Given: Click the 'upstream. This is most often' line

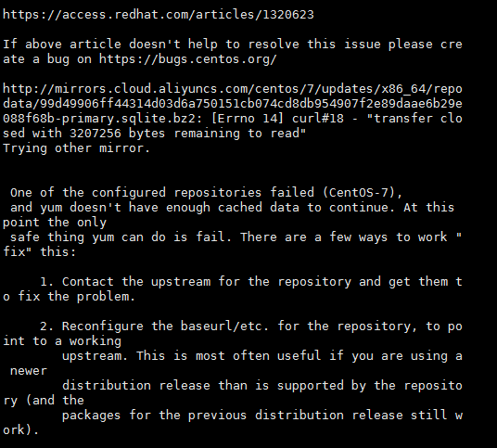Looking at the screenshot, I should click(x=262, y=356).
